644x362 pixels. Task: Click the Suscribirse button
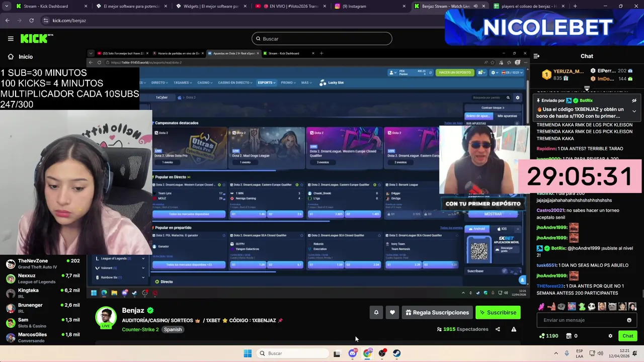498,313
